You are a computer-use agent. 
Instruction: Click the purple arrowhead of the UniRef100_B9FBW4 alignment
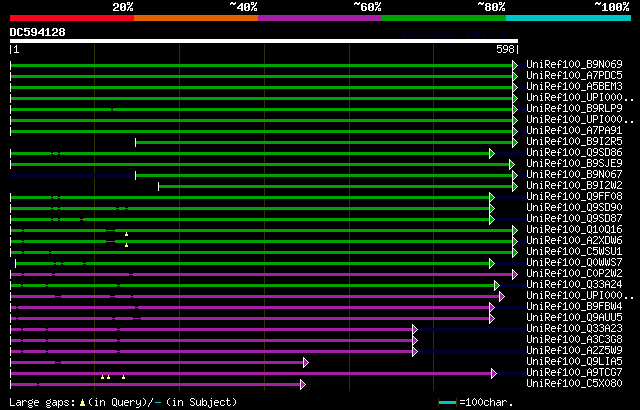click(492, 308)
